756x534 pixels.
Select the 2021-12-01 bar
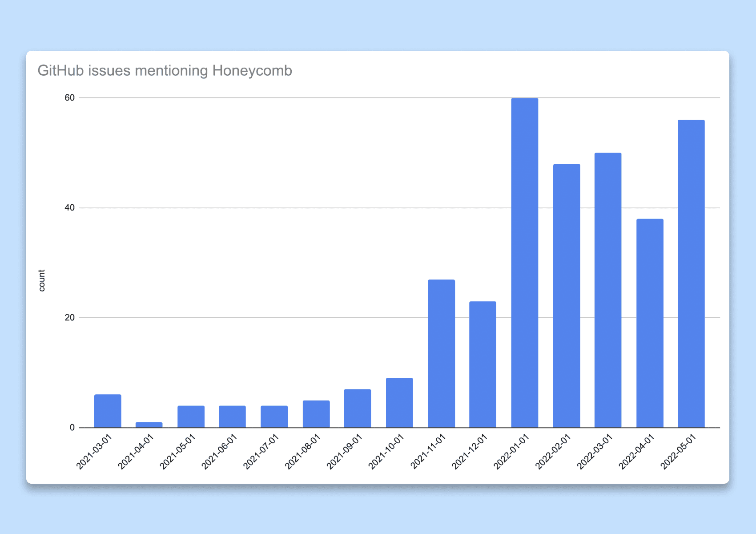click(483, 364)
